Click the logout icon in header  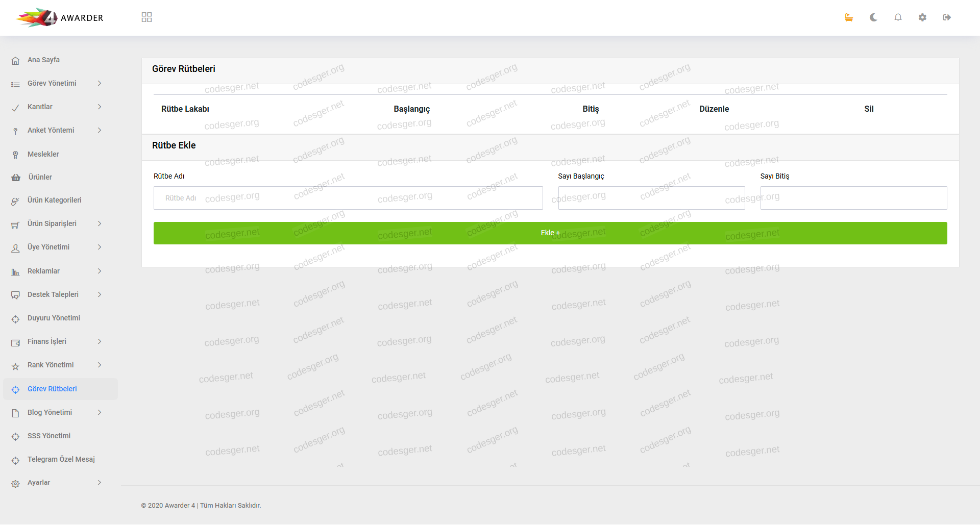point(947,17)
